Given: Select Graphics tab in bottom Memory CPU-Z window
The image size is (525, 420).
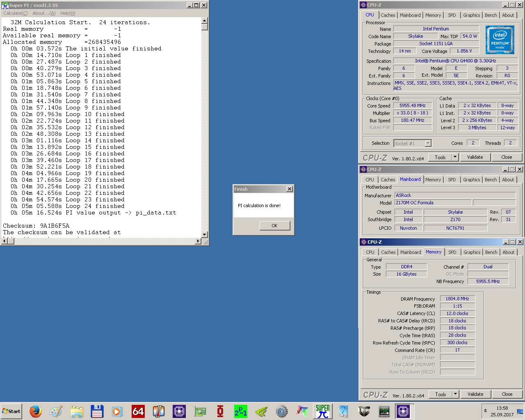Looking at the screenshot, I should [472, 252].
